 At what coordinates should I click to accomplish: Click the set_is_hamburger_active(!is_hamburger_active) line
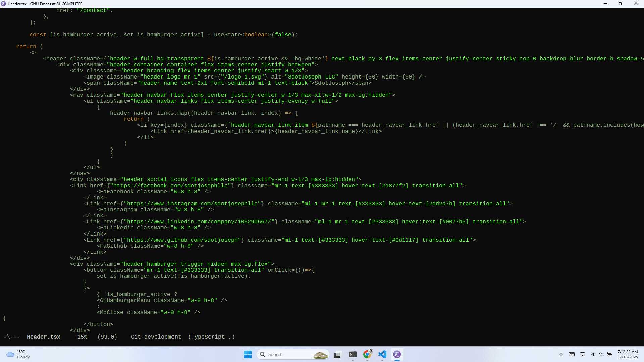tap(174, 276)
